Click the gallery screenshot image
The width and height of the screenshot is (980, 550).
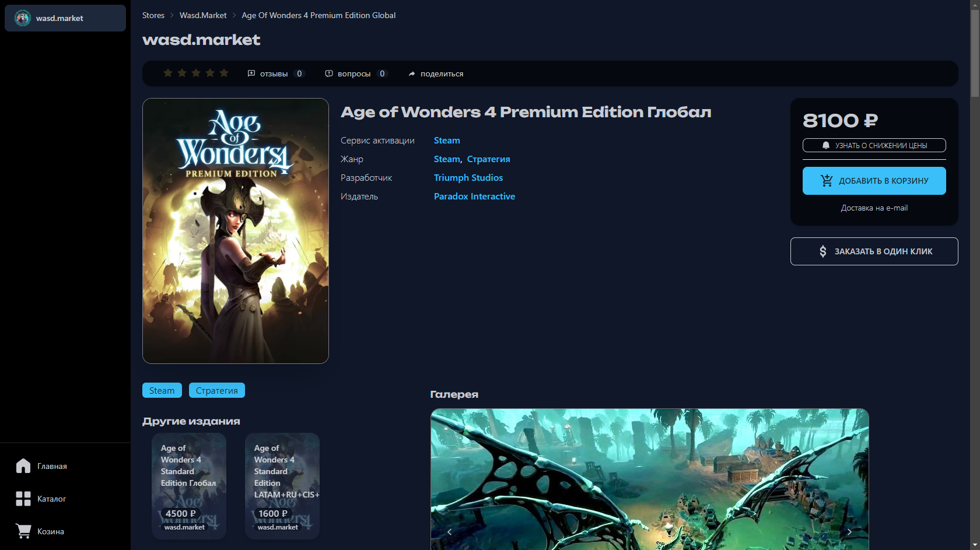point(649,479)
